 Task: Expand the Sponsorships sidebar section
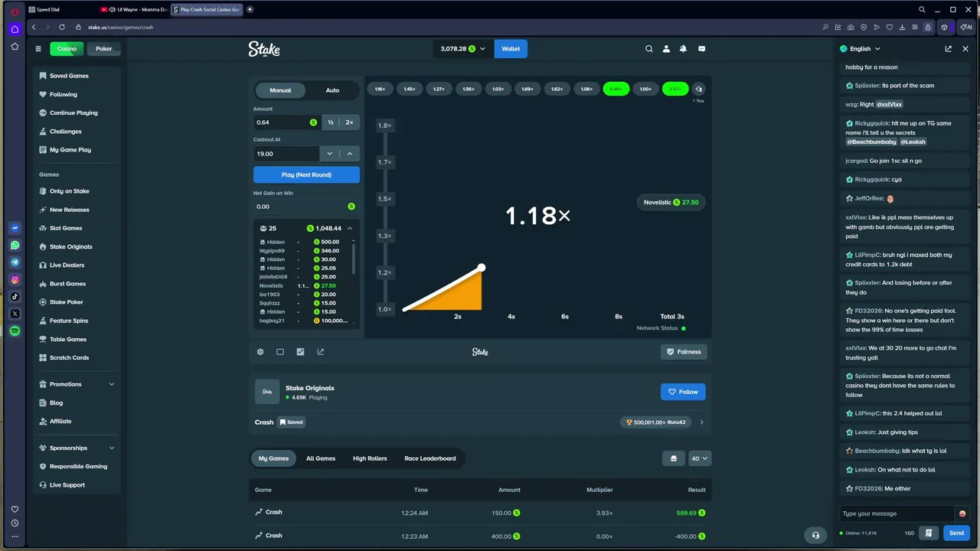tap(112, 448)
